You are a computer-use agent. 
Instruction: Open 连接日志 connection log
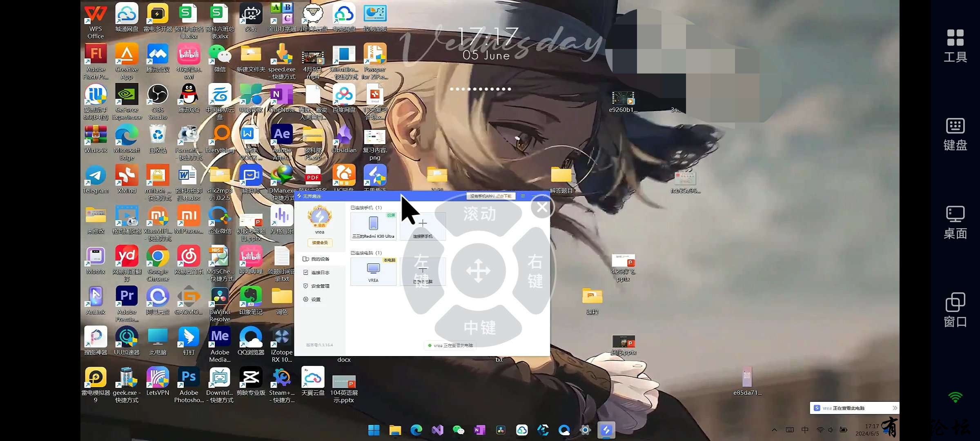tap(319, 272)
